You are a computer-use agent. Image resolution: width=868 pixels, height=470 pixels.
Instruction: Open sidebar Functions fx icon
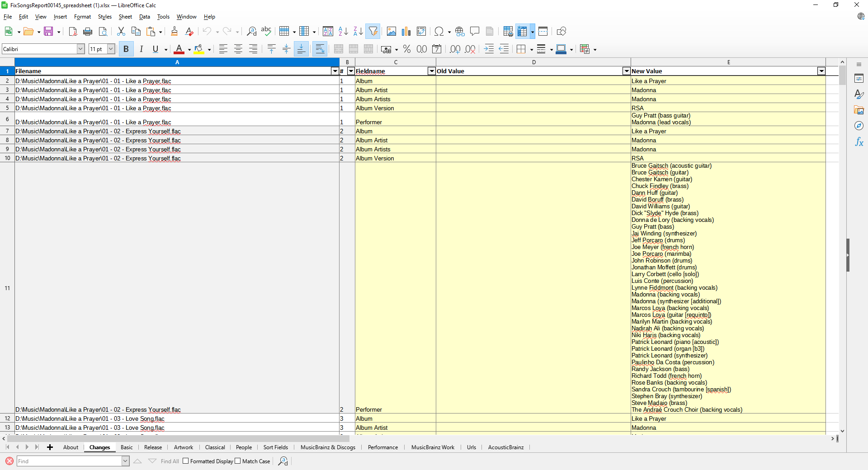859,142
